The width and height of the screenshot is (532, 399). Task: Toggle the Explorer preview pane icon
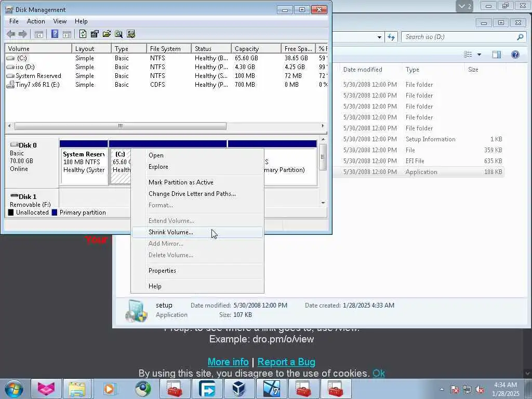(497, 55)
